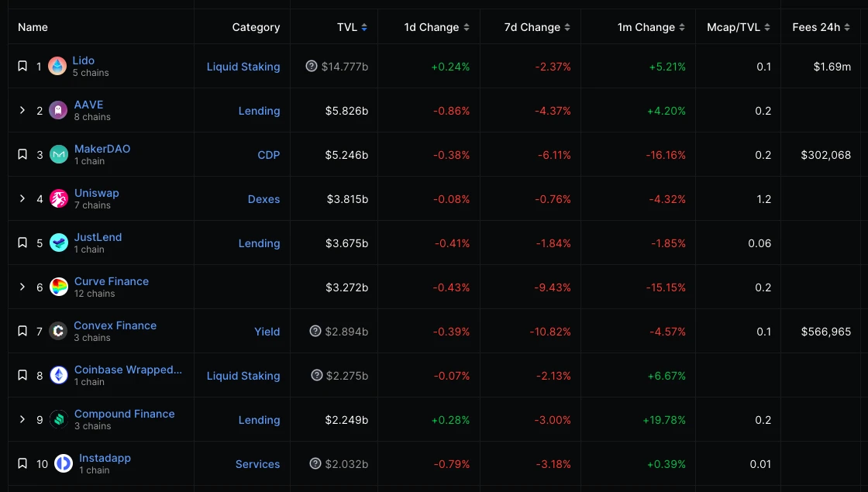868x492 pixels.
Task: Bookmark the Lido protocol row
Action: (22, 67)
